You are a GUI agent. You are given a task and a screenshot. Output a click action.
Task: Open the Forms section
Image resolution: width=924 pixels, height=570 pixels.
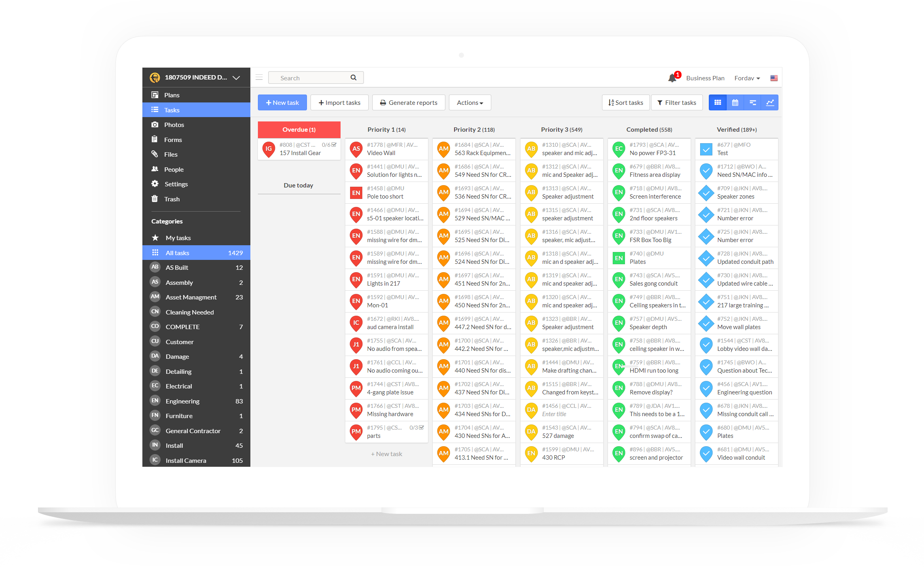tap(172, 139)
